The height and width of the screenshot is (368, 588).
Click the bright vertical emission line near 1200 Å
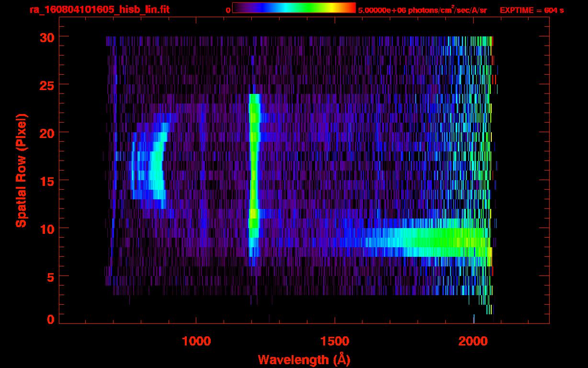tap(254, 175)
